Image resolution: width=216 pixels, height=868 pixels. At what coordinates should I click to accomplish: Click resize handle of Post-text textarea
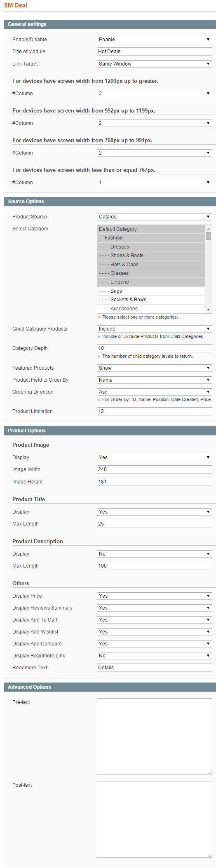[210, 855]
